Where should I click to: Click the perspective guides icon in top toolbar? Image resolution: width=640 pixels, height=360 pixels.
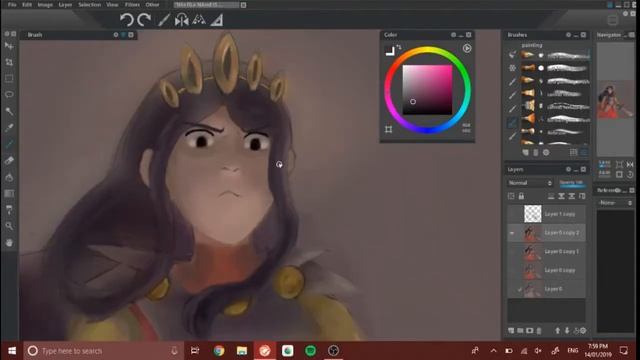click(199, 20)
